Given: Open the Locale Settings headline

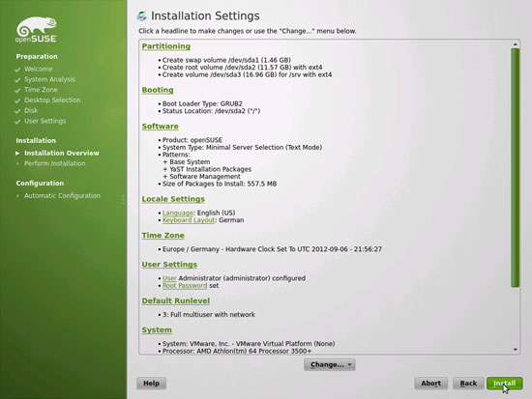Looking at the screenshot, I should click(x=173, y=199).
